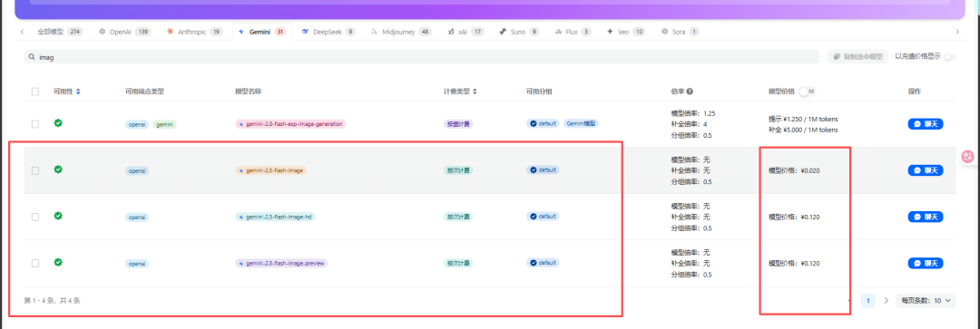Click green availability icon for gemini-2.5-flash-image-preview

(x=58, y=262)
